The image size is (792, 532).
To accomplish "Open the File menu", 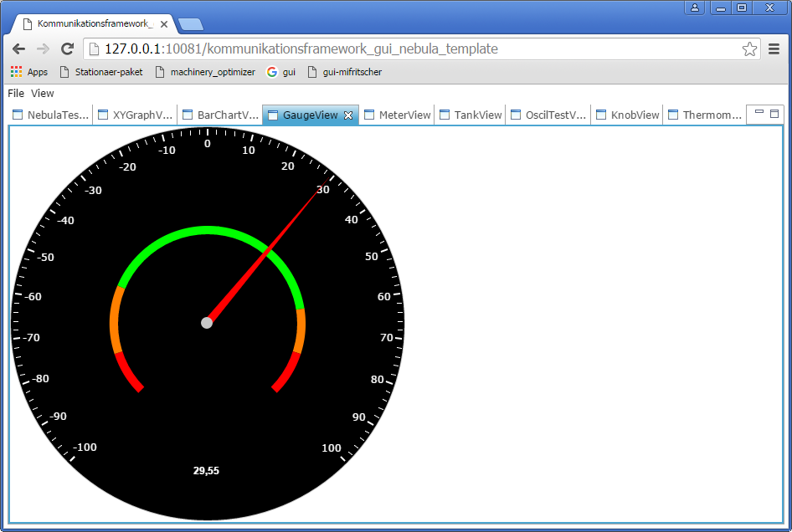I will tap(16, 94).
